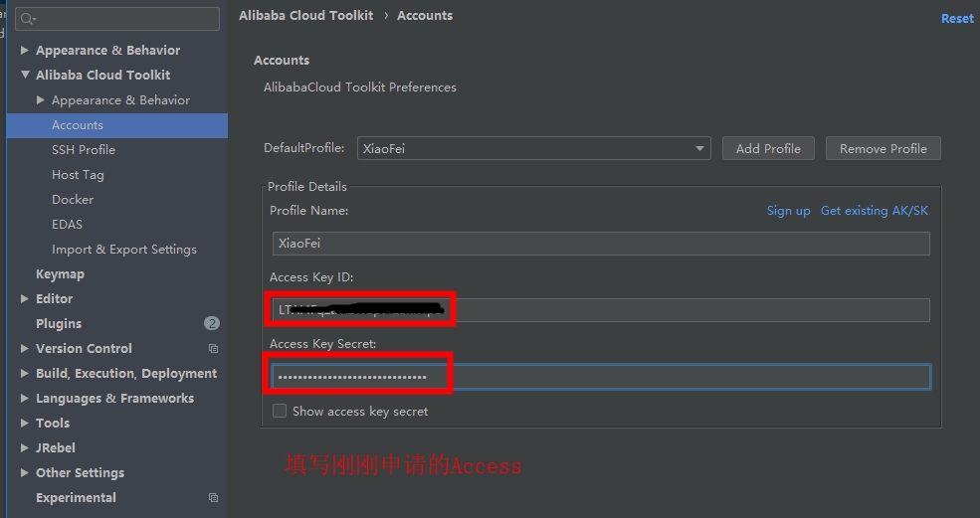Viewport: 980px width, 518px height.
Task: Click the Version Control project-level icon
Action: (x=213, y=349)
